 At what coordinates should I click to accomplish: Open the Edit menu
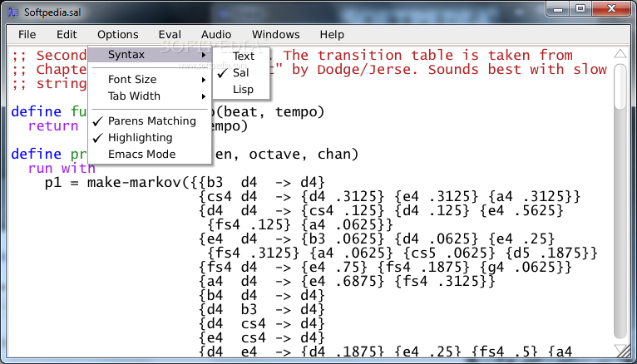click(67, 35)
